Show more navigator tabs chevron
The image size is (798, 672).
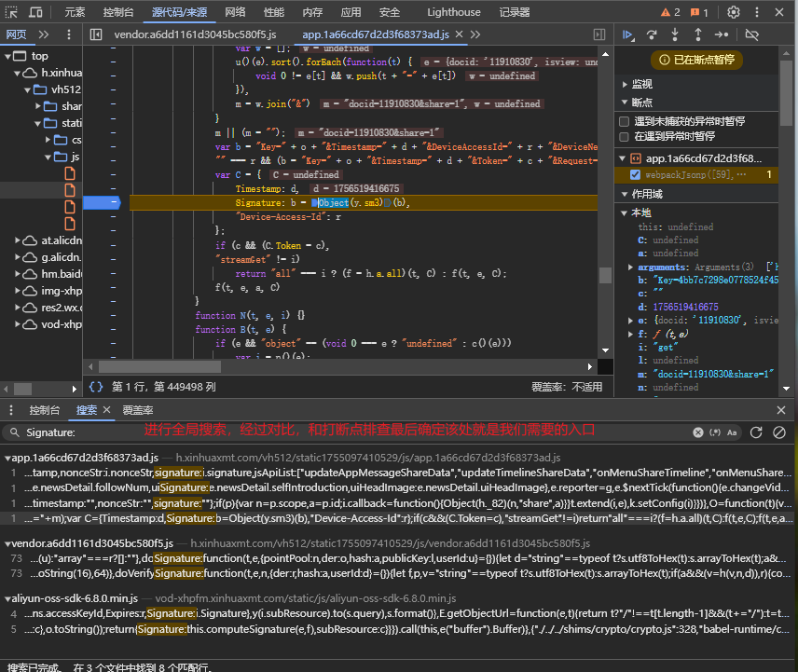[x=44, y=34]
